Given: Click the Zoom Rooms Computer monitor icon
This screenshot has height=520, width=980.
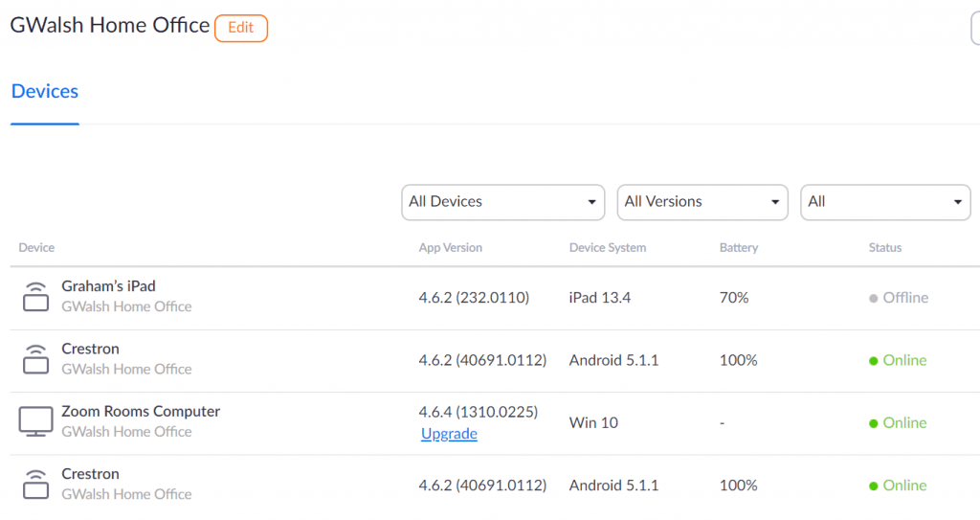Looking at the screenshot, I should click(35, 421).
